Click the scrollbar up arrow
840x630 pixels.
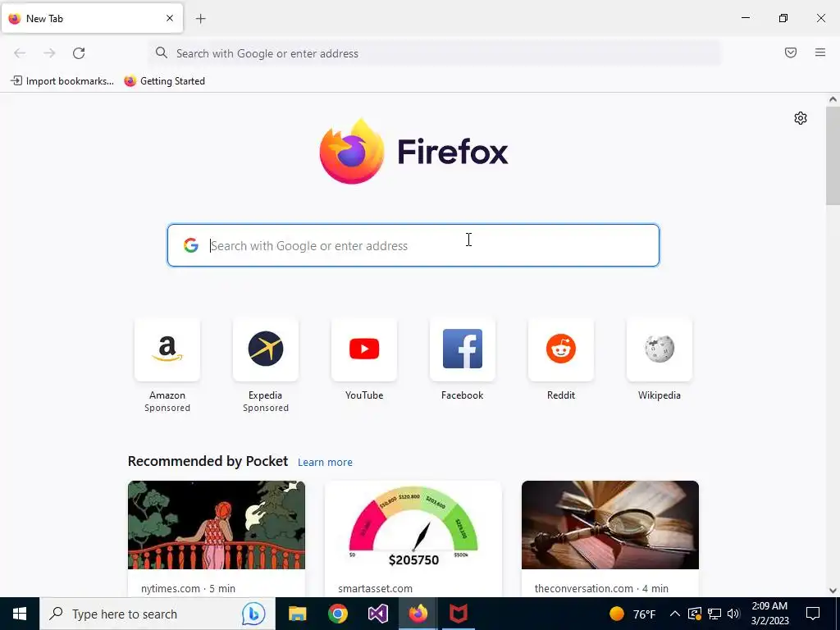point(833,99)
